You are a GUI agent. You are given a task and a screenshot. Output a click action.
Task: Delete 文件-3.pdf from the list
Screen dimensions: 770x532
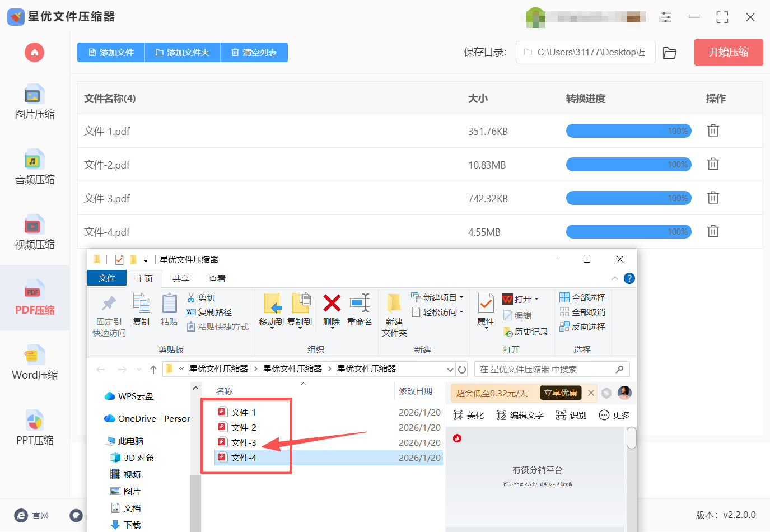[x=713, y=198]
